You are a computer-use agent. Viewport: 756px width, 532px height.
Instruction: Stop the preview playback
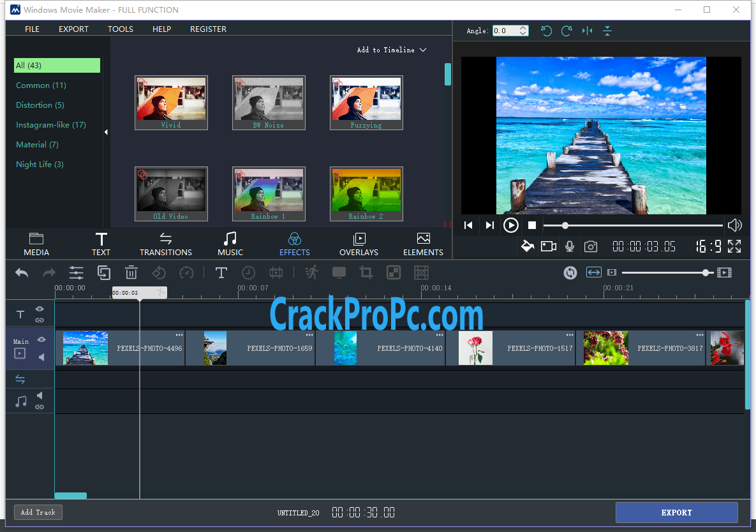point(532,225)
